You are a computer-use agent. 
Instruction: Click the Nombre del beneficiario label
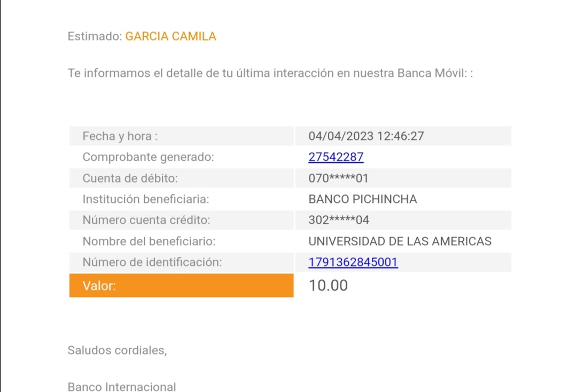(149, 241)
